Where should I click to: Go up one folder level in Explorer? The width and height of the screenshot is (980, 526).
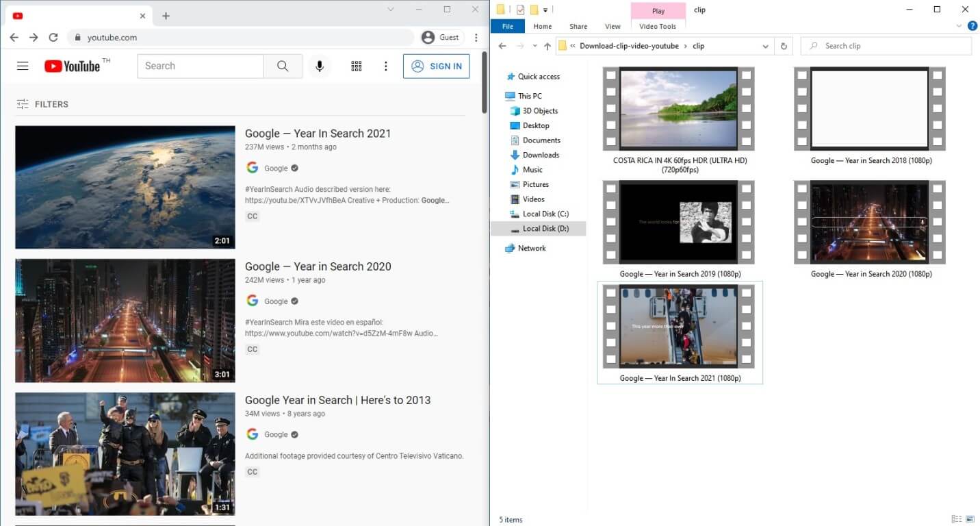point(547,46)
